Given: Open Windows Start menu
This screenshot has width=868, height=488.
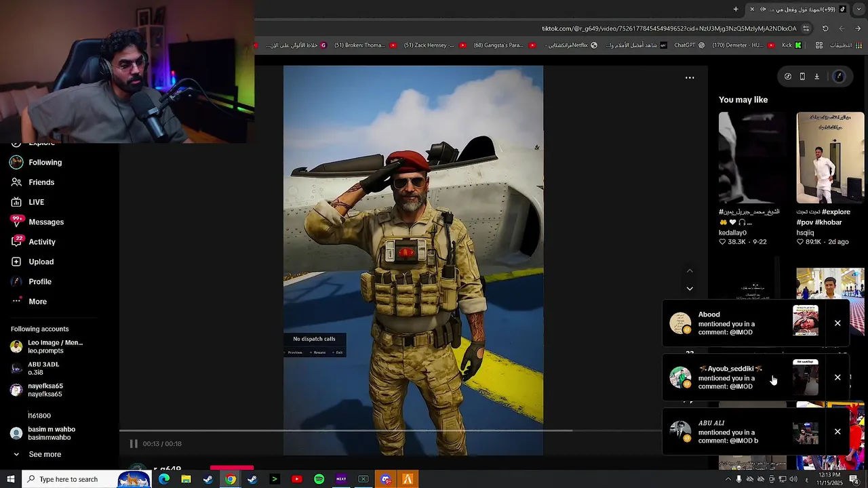Looking at the screenshot, I should pyautogui.click(x=11, y=479).
